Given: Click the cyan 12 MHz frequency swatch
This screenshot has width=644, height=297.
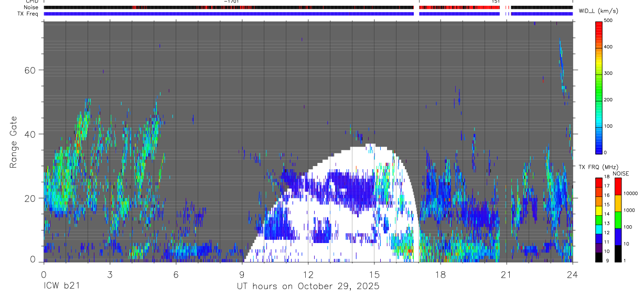Looking at the screenshot, I should (599, 229).
